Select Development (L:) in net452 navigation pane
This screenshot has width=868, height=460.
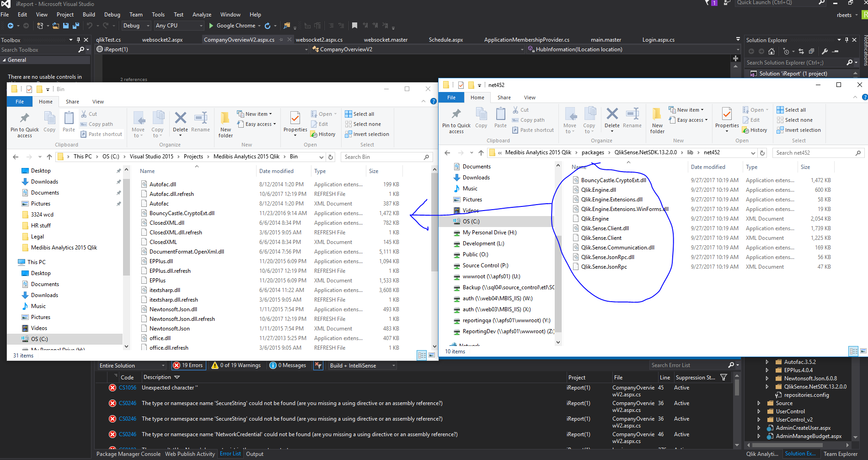[x=483, y=244]
